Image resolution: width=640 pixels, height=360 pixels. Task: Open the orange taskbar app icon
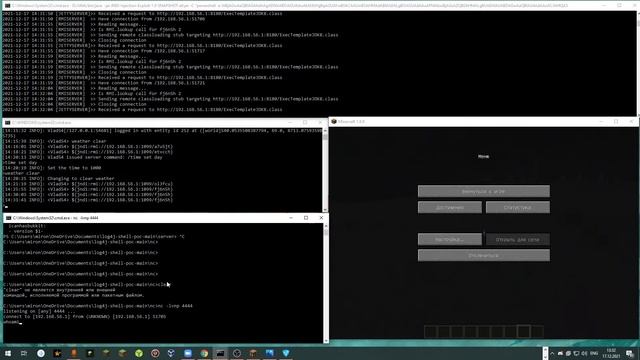click(x=73, y=353)
